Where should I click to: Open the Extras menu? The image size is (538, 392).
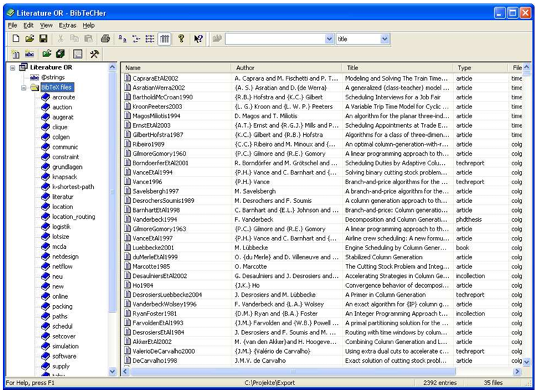click(x=67, y=25)
